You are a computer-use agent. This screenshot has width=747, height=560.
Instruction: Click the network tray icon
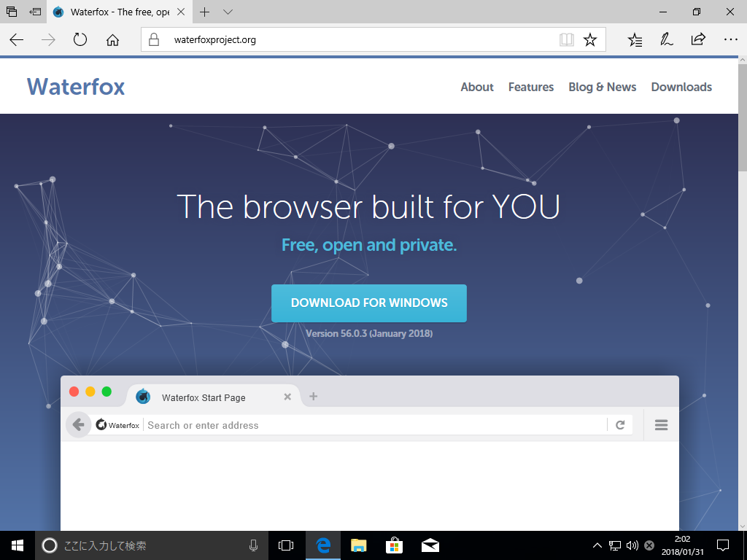[615, 545]
